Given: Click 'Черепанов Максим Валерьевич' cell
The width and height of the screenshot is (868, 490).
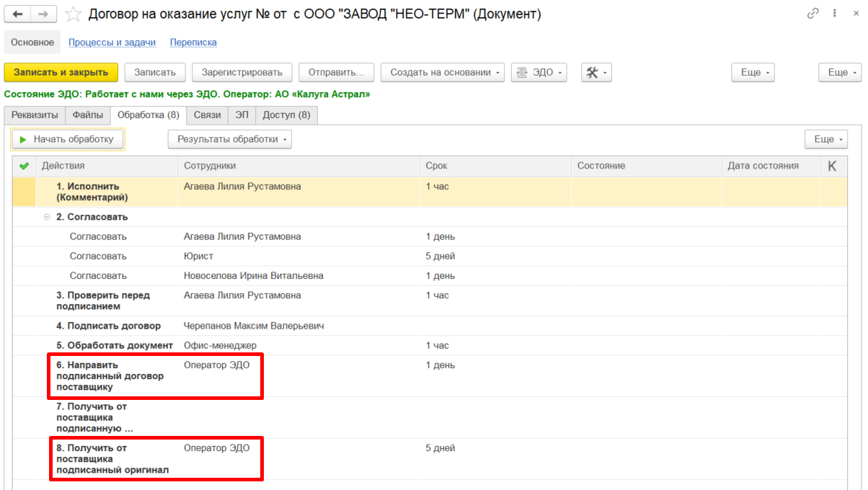Looking at the screenshot, I should point(298,326).
